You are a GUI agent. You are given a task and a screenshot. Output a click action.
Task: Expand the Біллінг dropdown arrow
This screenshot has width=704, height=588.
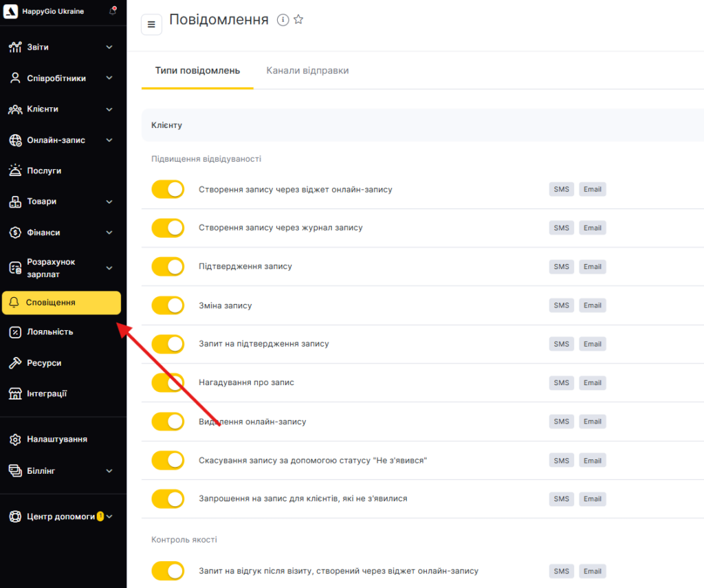pos(109,471)
